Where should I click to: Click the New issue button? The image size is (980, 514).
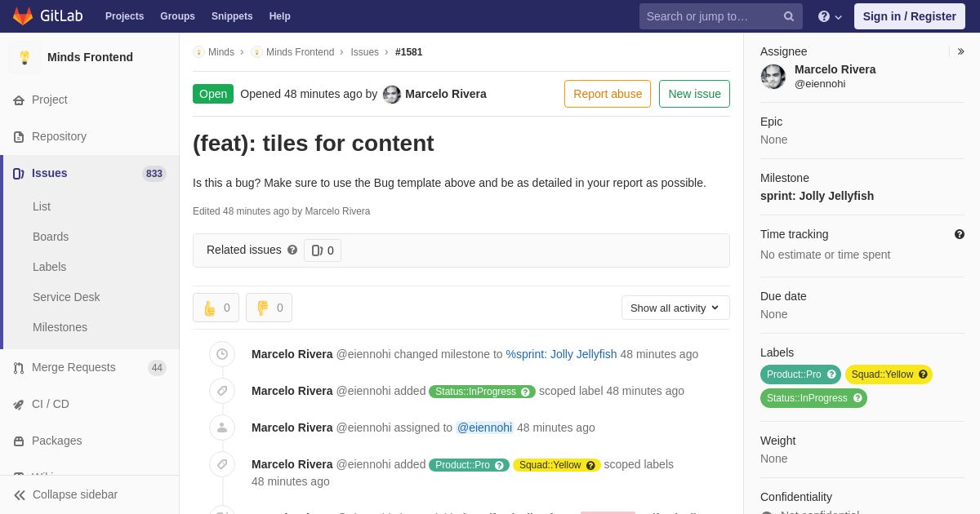pos(694,94)
